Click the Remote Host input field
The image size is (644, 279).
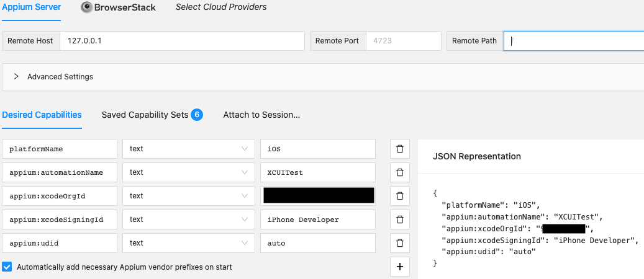pos(183,41)
